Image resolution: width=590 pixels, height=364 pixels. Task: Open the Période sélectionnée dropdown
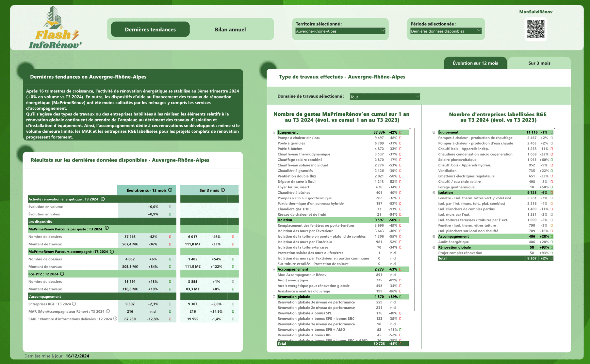446,31
